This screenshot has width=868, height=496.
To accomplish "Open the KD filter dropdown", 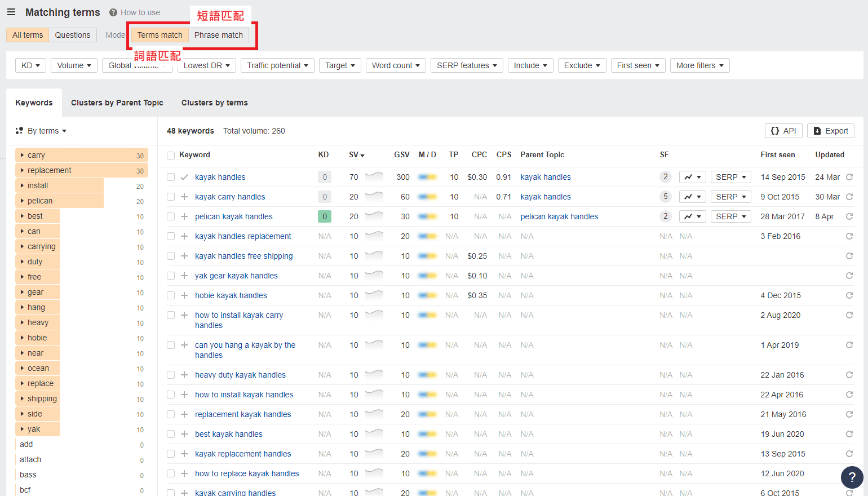I will coord(30,65).
